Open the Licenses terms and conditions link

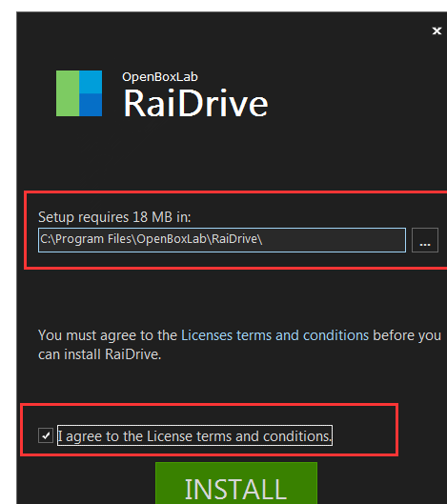tap(274, 335)
